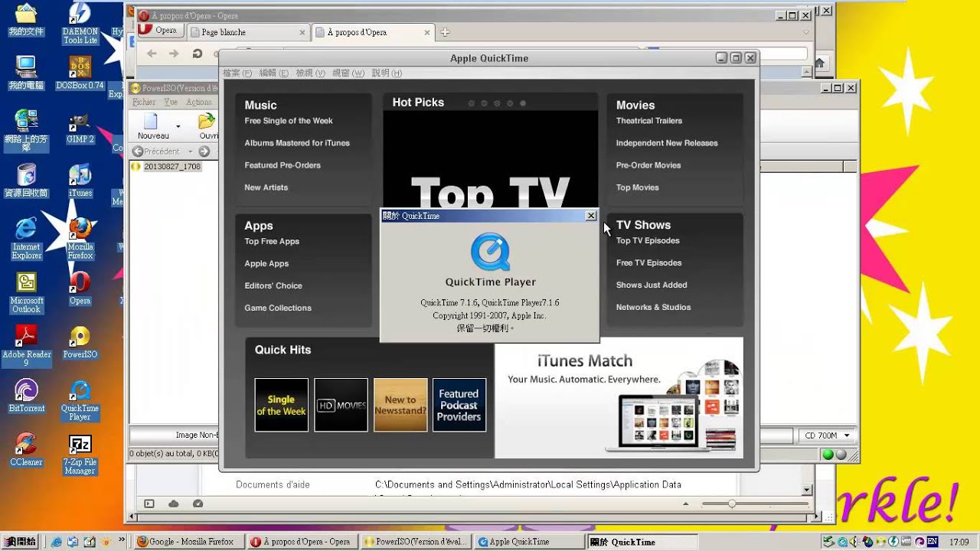This screenshot has height=551, width=980.
Task: Close the 關於 QuickTime about dialog
Action: tap(591, 216)
